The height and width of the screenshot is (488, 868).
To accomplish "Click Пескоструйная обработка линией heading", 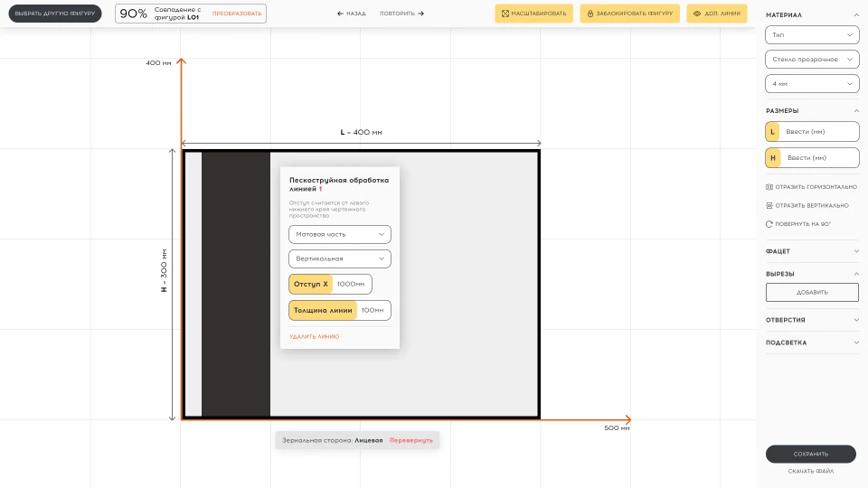I will pyautogui.click(x=339, y=184).
